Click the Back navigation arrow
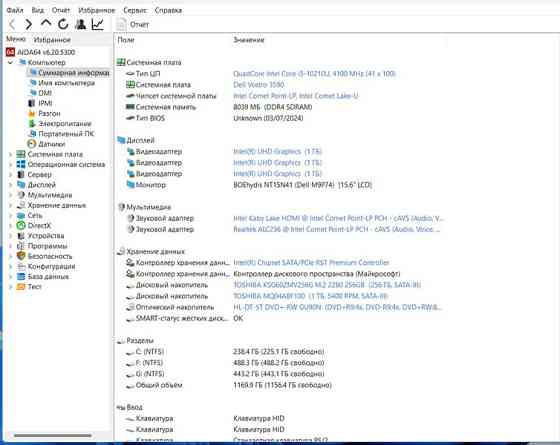560x445 pixels. (12, 24)
